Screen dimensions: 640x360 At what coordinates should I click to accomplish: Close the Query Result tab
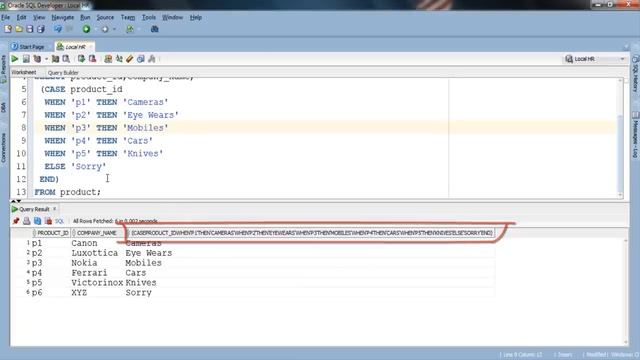coord(55,209)
